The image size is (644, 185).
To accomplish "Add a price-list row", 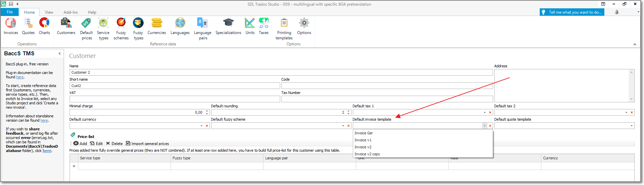I will pos(80,143).
